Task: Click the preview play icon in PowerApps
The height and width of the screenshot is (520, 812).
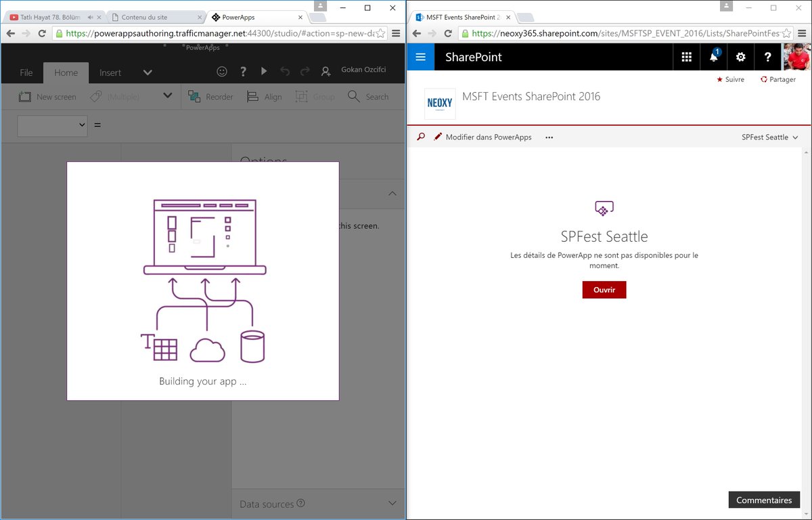Action: pyautogui.click(x=264, y=71)
